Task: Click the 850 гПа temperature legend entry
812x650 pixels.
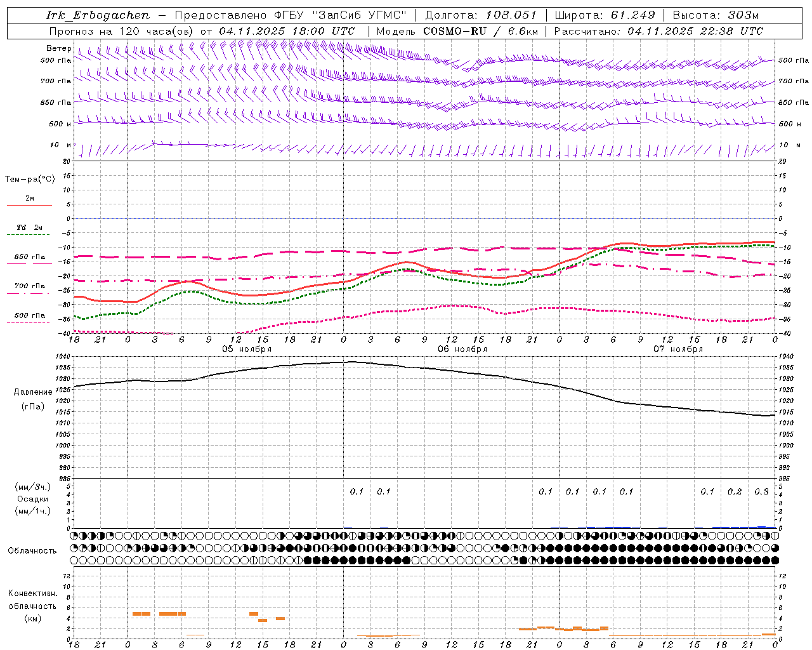Action: click(x=29, y=257)
